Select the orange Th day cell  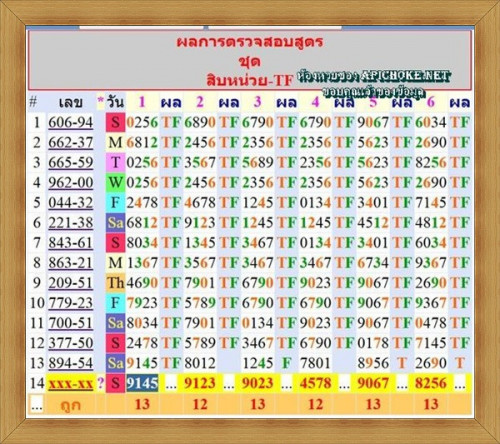[115, 283]
